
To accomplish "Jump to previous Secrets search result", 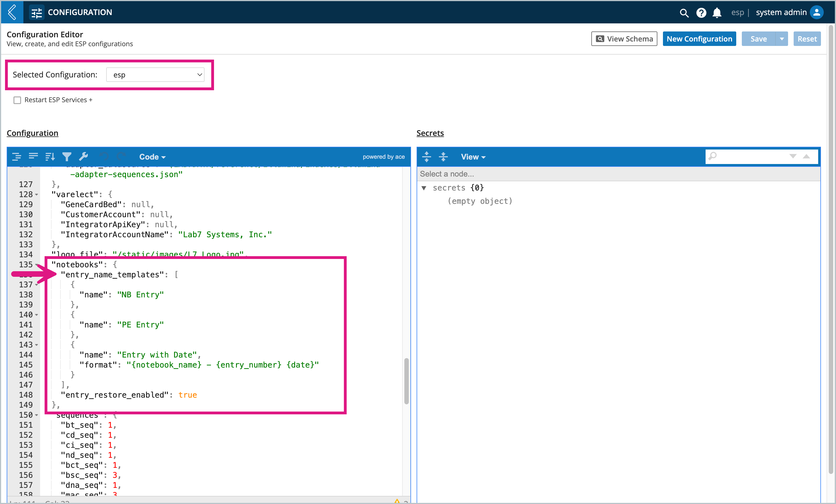I will (x=806, y=156).
